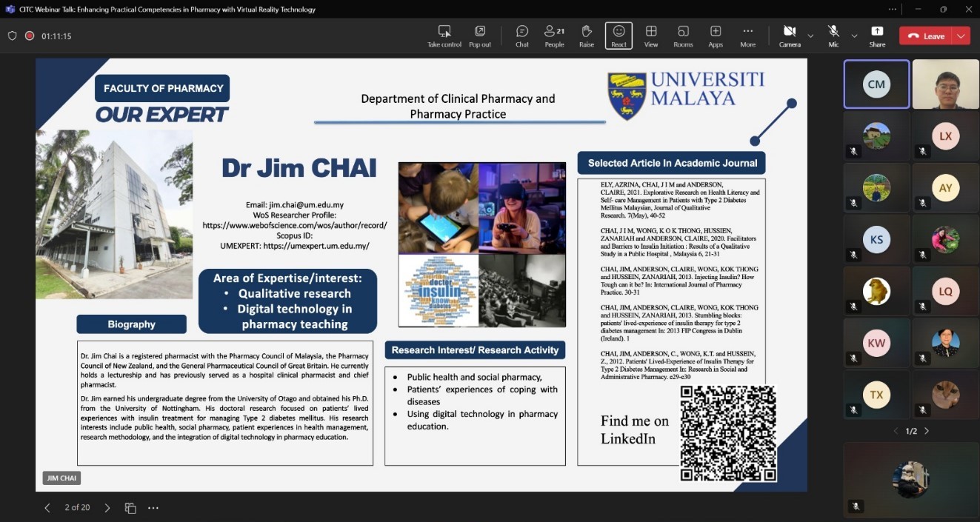Go to previous participant page
Screen dimensions: 980x522
pyautogui.click(x=896, y=431)
